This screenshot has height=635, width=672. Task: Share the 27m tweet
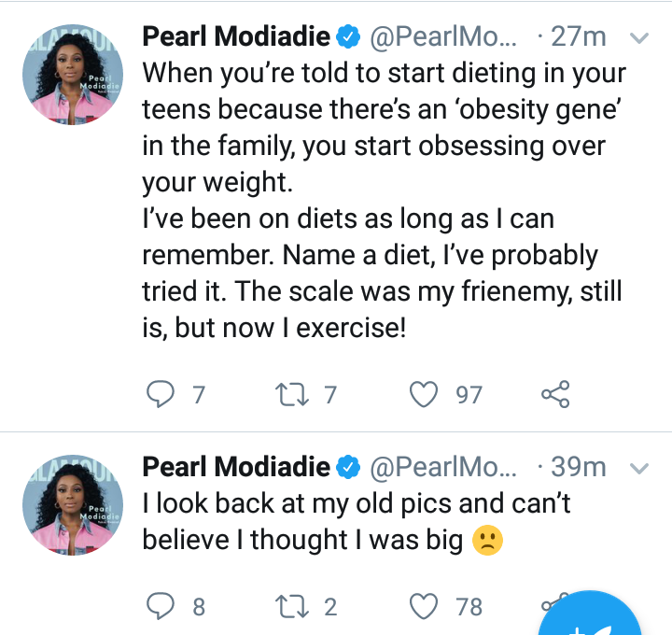click(x=555, y=394)
